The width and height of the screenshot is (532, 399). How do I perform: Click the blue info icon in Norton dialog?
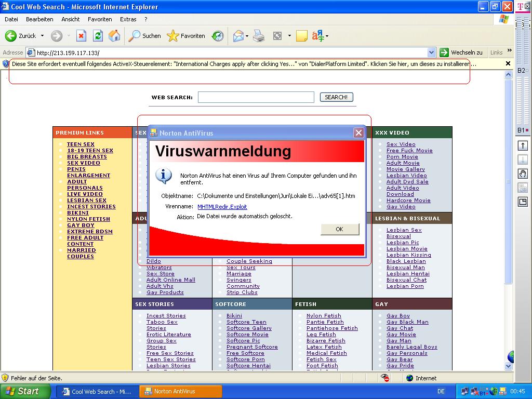[x=164, y=177]
